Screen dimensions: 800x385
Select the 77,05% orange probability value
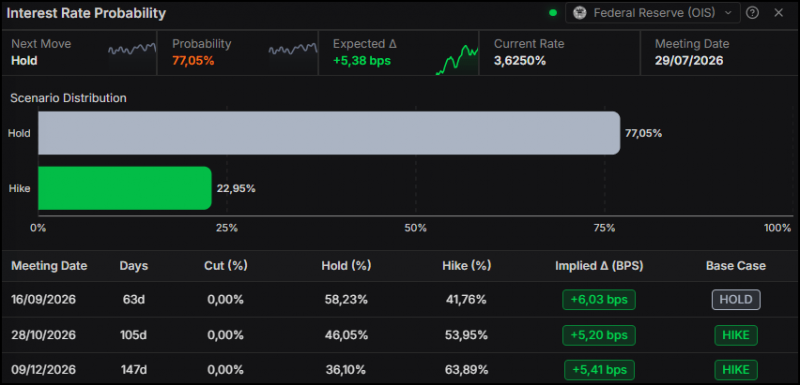click(193, 61)
